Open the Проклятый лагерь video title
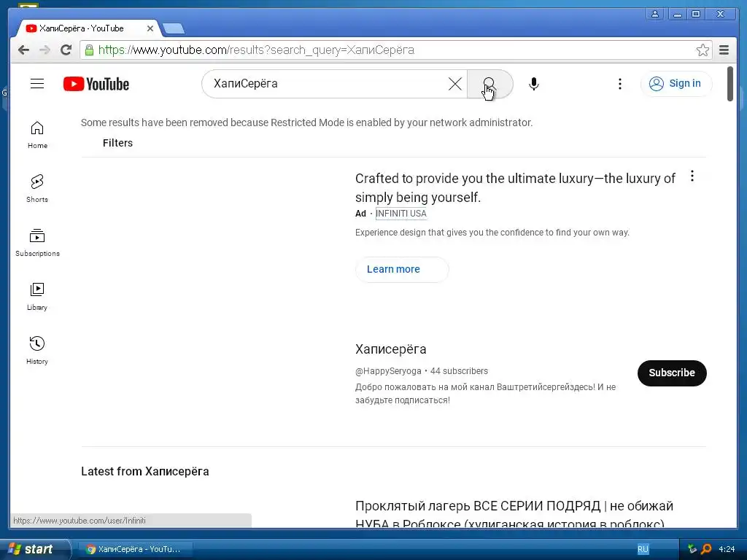Screen dimensions: 747x560 [514, 514]
